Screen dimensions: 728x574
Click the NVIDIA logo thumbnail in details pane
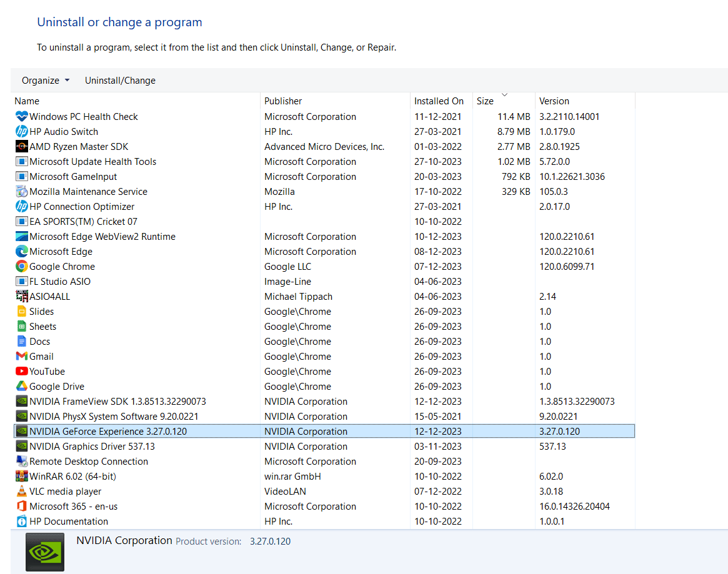44,552
